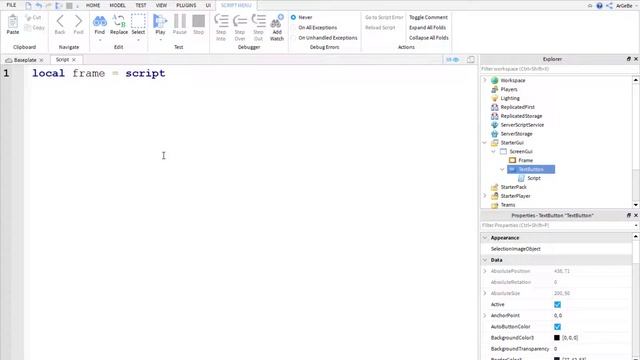Select Players in Explorer tree
The height and width of the screenshot is (360, 640).
pos(509,89)
